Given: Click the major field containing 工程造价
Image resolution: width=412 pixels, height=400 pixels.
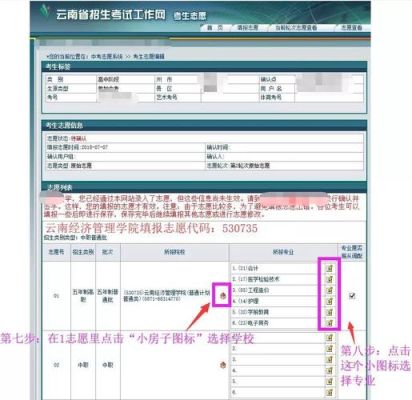Looking at the screenshot, I should pyautogui.click(x=277, y=290).
